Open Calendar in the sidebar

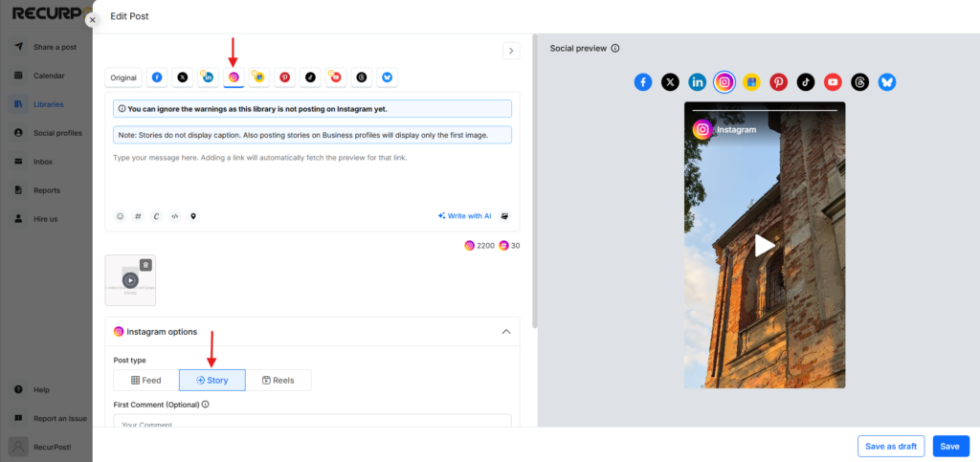46,76
